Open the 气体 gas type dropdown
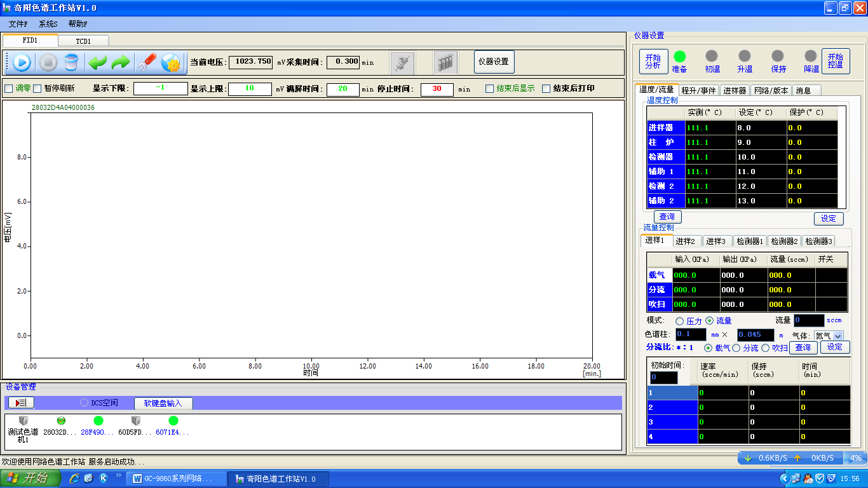Screen dimensions: 868x488 coord(837,335)
